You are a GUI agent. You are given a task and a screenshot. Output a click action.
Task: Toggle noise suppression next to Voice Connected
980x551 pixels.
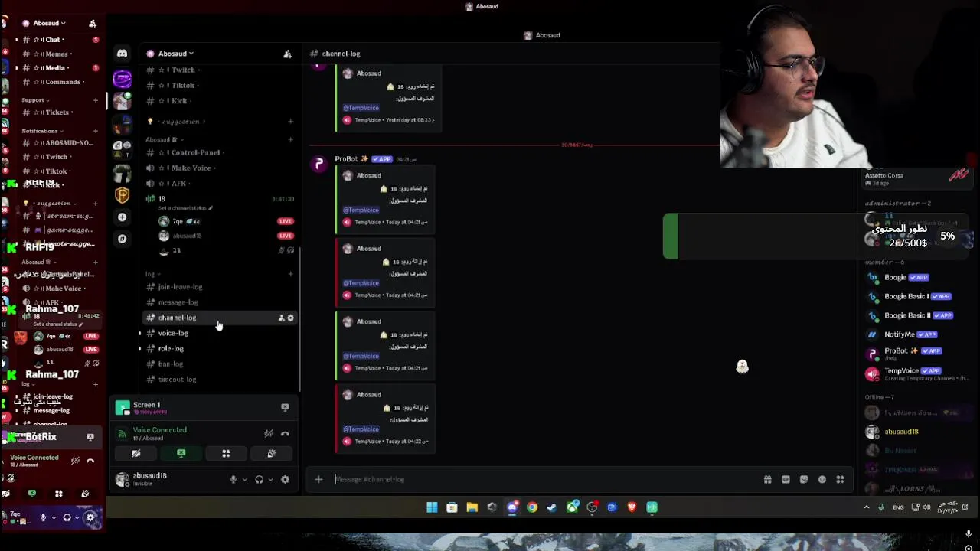coord(269,434)
